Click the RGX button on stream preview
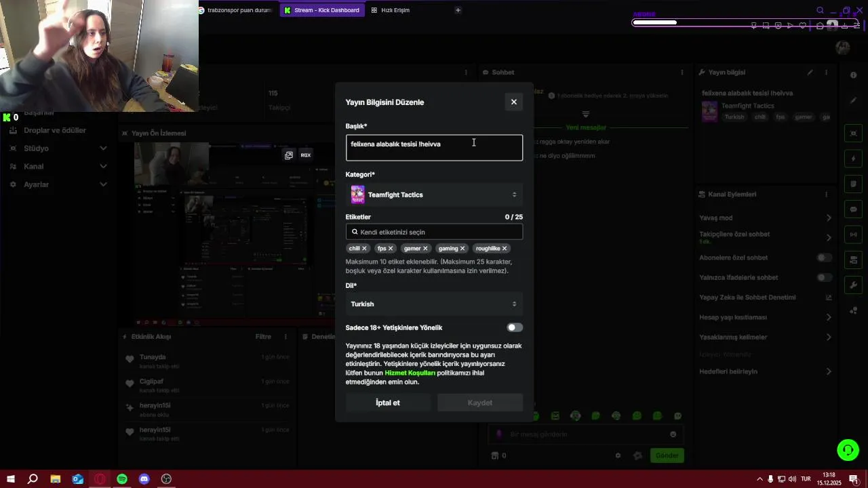The width and height of the screenshot is (868, 488). [306, 155]
